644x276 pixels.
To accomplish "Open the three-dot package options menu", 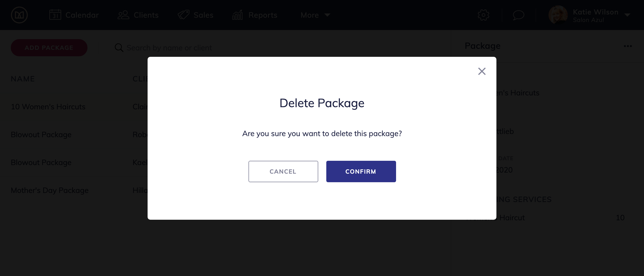I will point(628,46).
